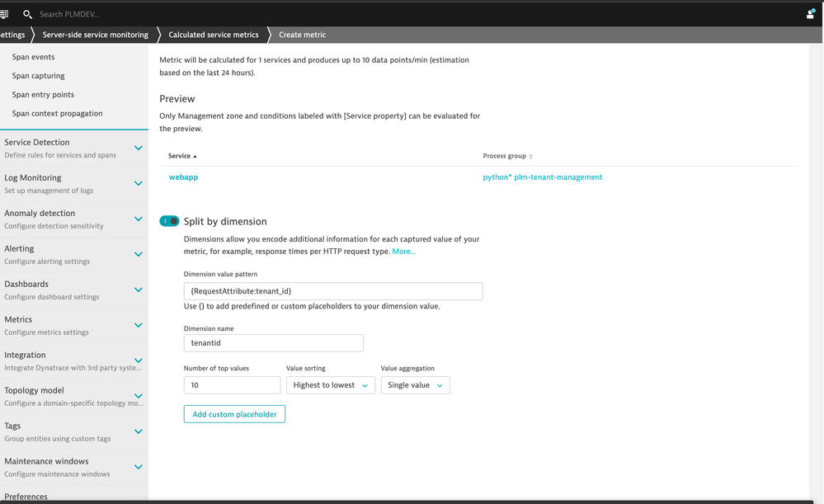Open the Value aggregation dropdown

pos(415,385)
